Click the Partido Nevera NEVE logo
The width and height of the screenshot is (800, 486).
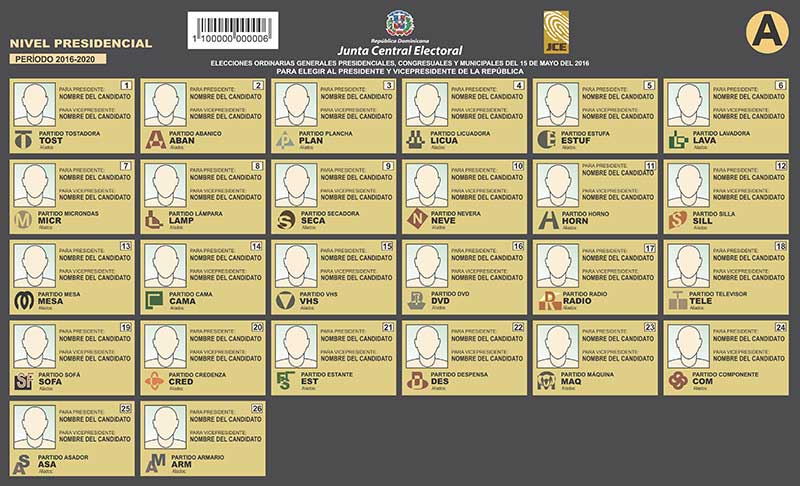coord(417,219)
